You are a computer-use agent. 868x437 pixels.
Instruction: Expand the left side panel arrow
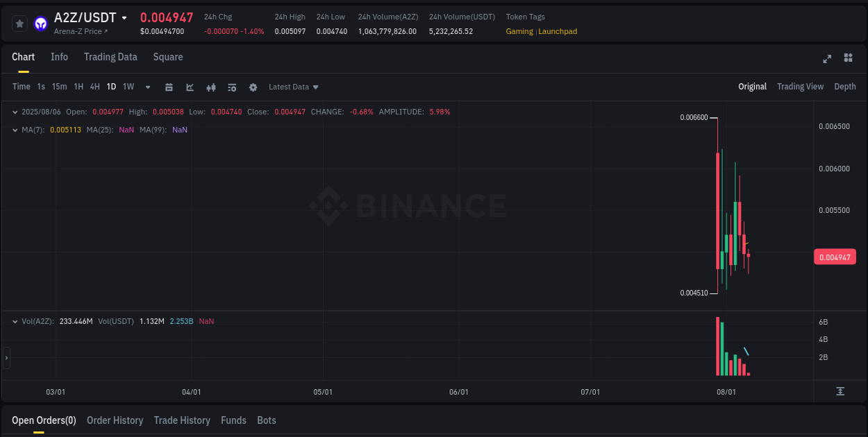(x=6, y=358)
